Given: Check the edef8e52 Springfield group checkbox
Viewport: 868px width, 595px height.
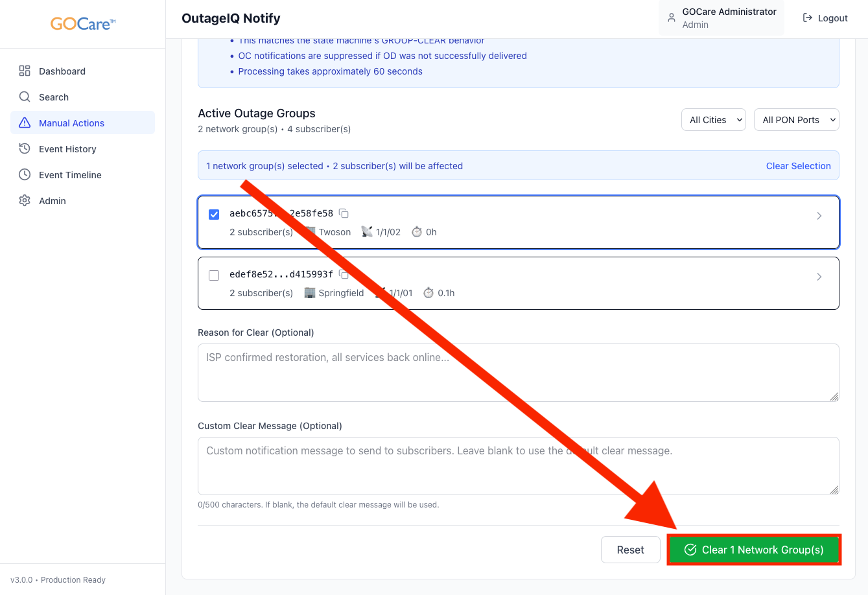Looking at the screenshot, I should 214,275.
